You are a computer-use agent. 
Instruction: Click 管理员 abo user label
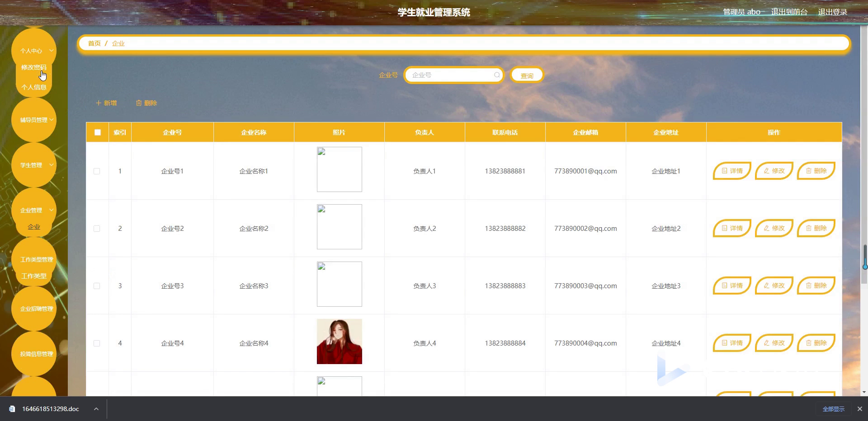click(741, 12)
